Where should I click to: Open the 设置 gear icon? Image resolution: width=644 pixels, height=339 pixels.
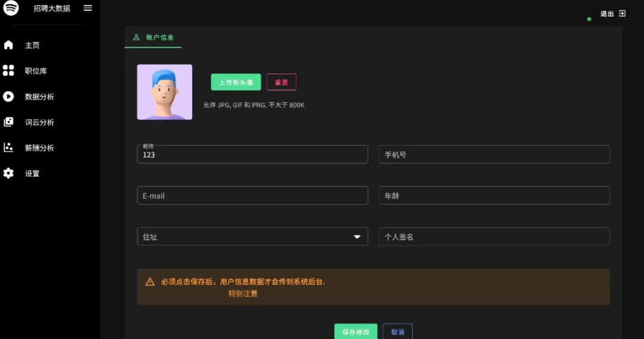click(8, 173)
